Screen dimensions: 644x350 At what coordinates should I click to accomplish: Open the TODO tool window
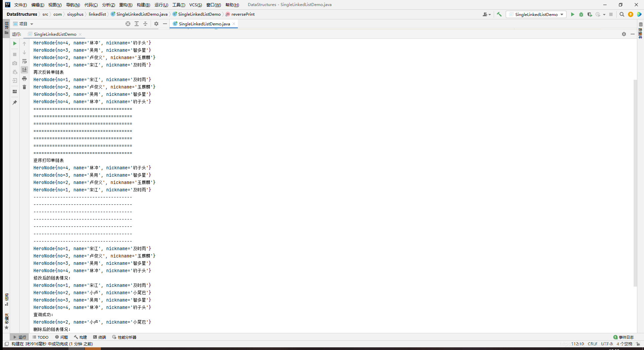[40, 337]
